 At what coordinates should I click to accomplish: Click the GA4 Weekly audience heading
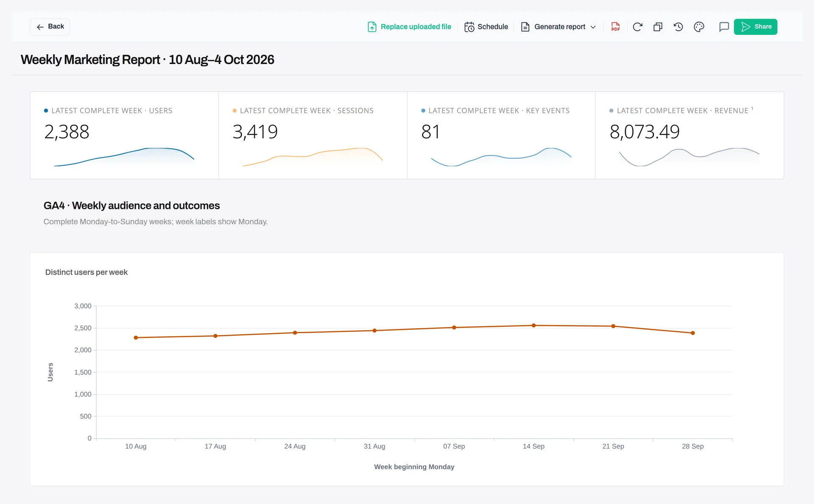click(x=131, y=206)
